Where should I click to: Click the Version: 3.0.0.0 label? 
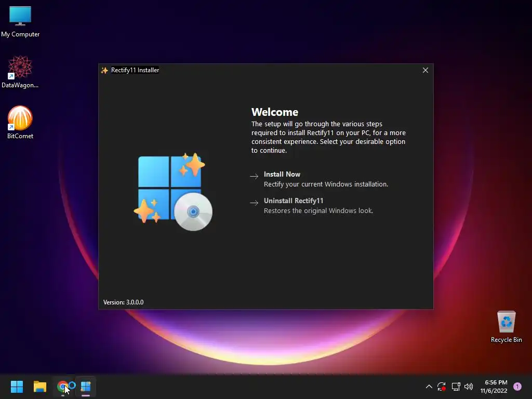[124, 302]
